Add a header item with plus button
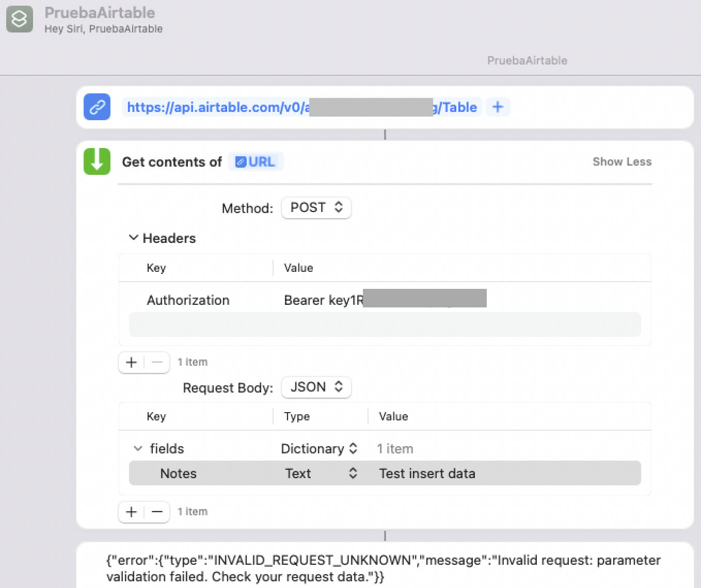 (x=131, y=362)
